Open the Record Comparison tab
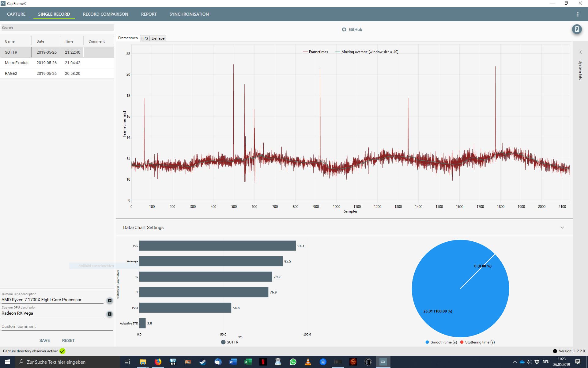Image resolution: width=588 pixels, height=368 pixels. pyautogui.click(x=105, y=14)
